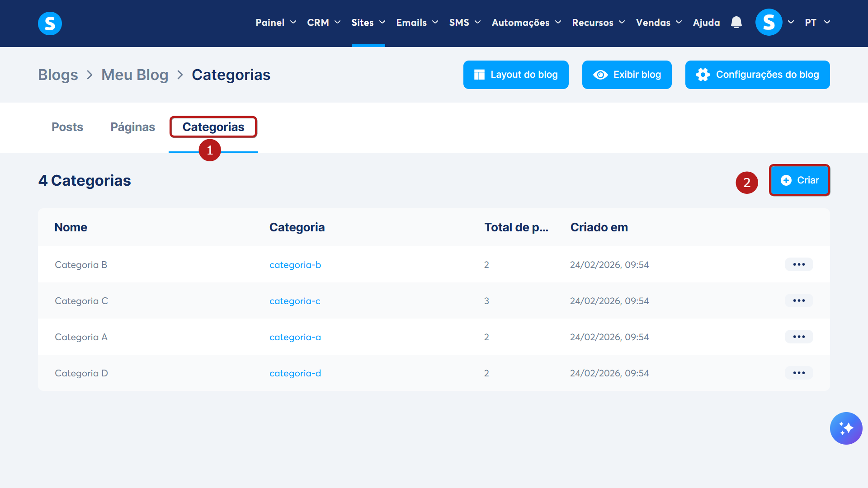Open actions menu for Categoria A
868x488 pixels.
[798, 337]
